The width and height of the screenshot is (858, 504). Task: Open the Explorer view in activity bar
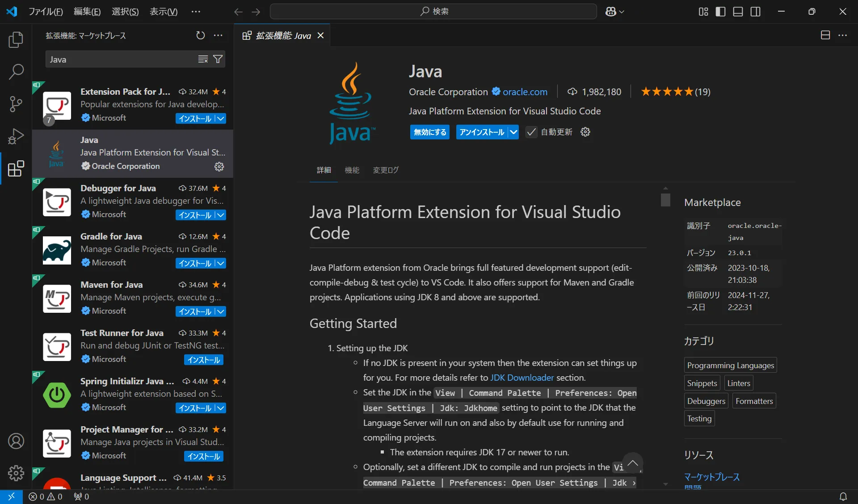(16, 40)
